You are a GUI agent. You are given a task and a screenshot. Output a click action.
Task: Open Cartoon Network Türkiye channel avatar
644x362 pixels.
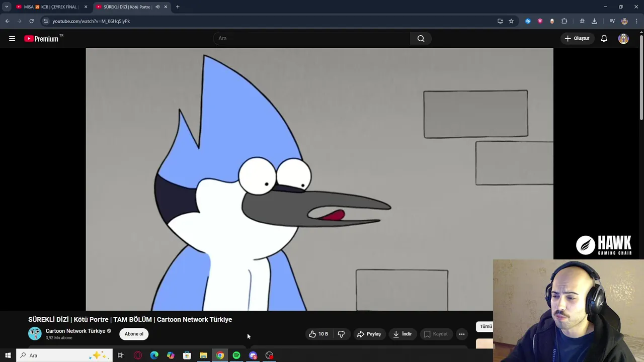coord(35,334)
